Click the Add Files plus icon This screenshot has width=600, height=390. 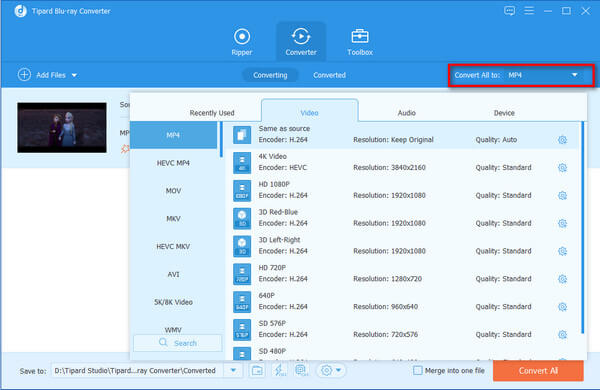click(24, 75)
